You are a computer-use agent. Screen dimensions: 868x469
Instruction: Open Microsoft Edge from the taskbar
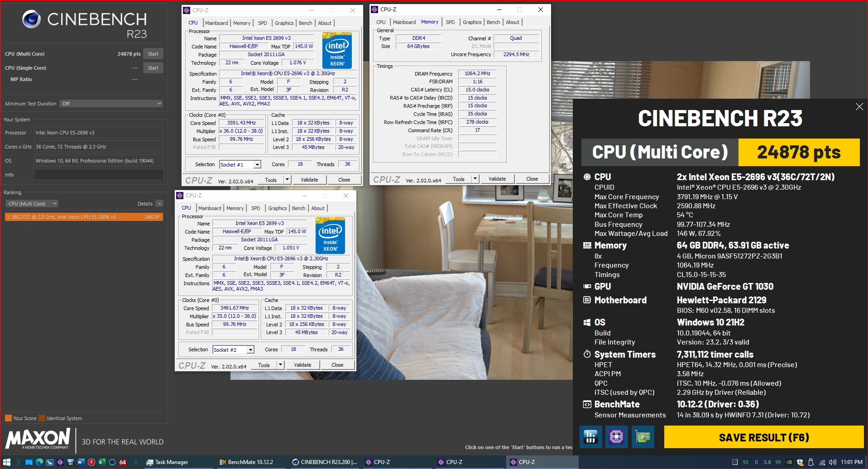tap(39, 462)
